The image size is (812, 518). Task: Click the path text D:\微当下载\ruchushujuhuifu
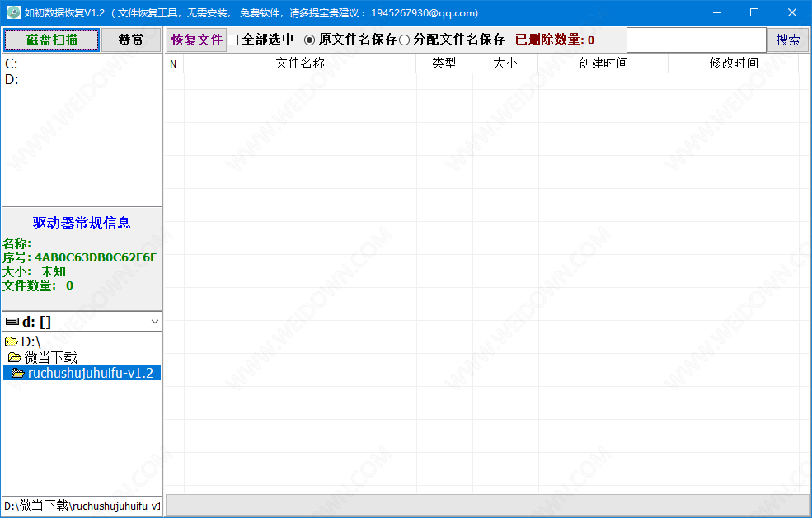(82, 506)
